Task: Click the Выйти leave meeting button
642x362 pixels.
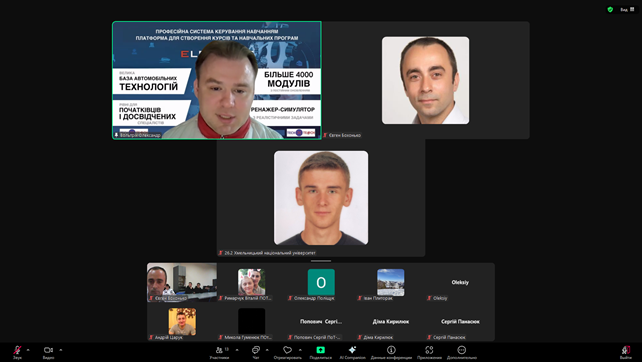Action: (625, 351)
